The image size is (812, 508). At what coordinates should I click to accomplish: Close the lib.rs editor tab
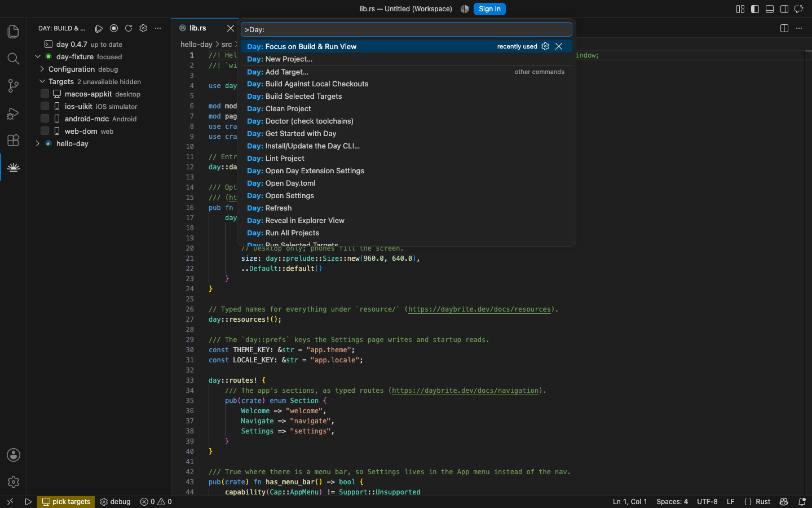[230, 28]
